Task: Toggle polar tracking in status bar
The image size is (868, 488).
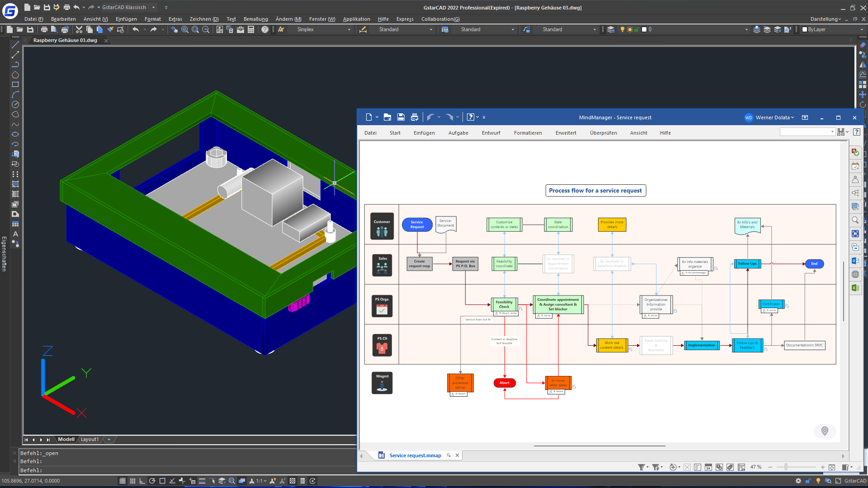Action: click(x=152, y=481)
